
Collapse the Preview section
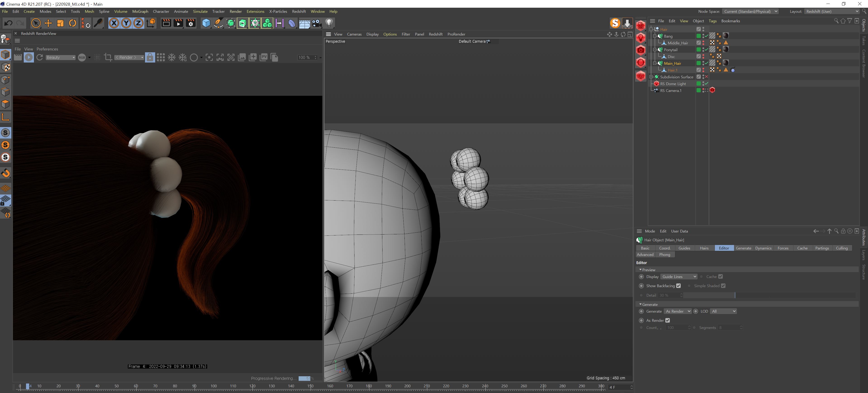(640, 270)
